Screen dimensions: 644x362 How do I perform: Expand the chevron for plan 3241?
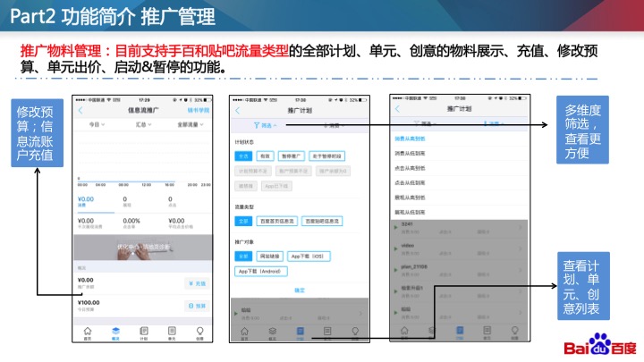[x=521, y=227]
